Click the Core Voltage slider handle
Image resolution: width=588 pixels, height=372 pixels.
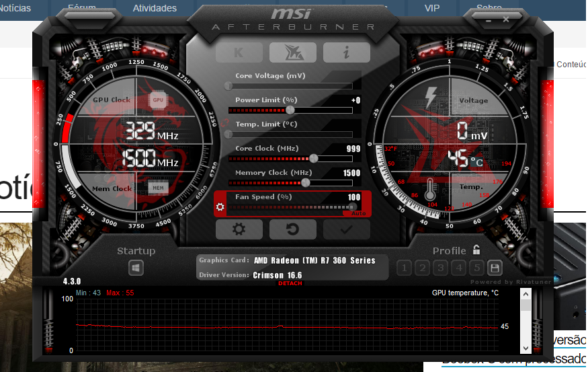pyautogui.click(x=228, y=86)
